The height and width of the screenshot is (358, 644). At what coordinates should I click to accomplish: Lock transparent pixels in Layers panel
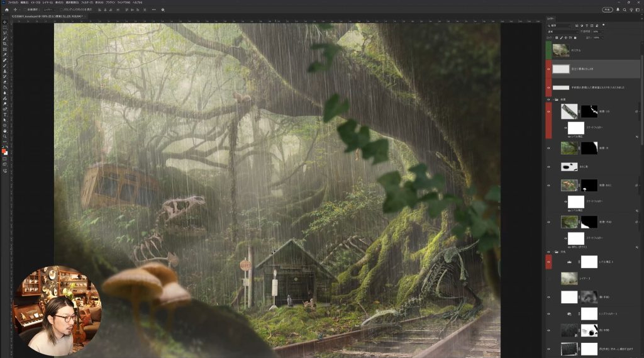557,38
